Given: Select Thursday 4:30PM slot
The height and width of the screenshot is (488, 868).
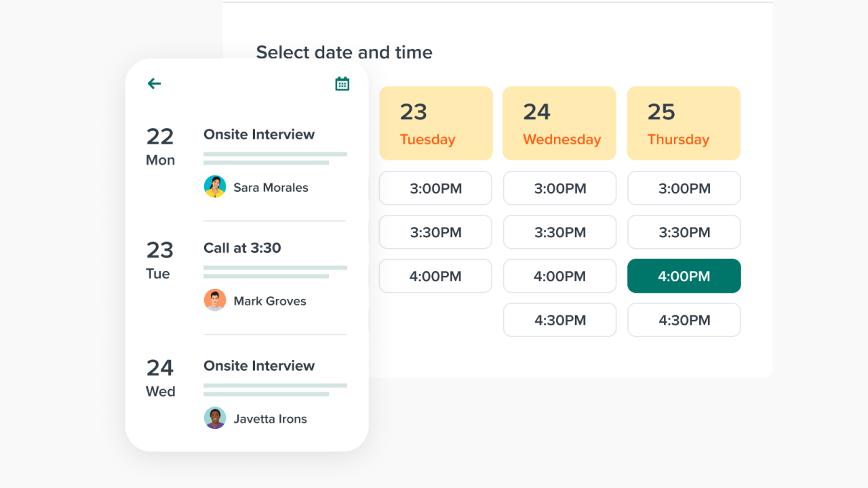Looking at the screenshot, I should tap(684, 320).
